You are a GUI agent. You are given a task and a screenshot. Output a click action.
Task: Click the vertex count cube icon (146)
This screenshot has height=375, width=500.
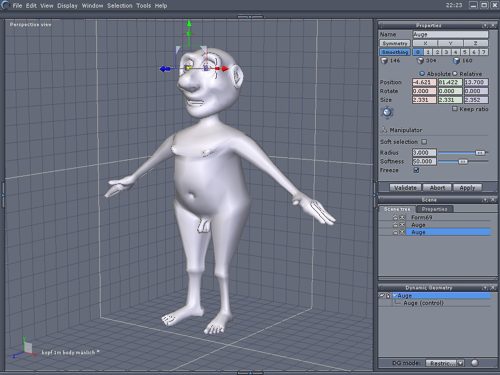[x=385, y=61]
